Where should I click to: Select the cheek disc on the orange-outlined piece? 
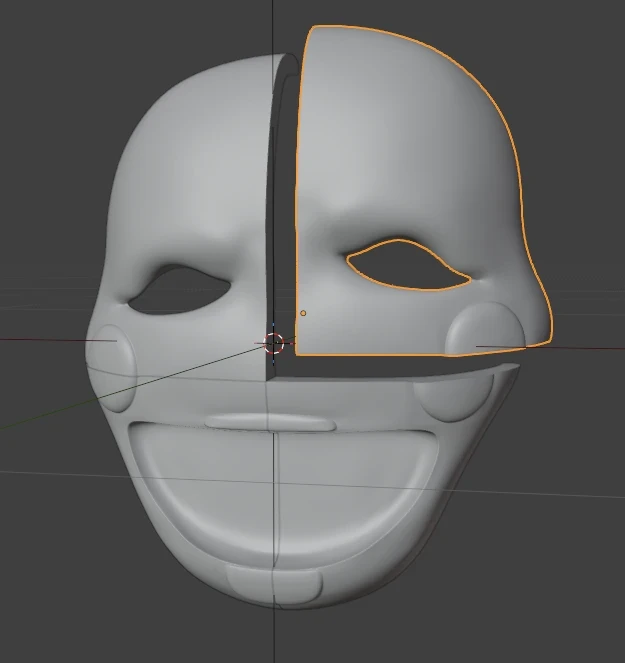[485, 329]
